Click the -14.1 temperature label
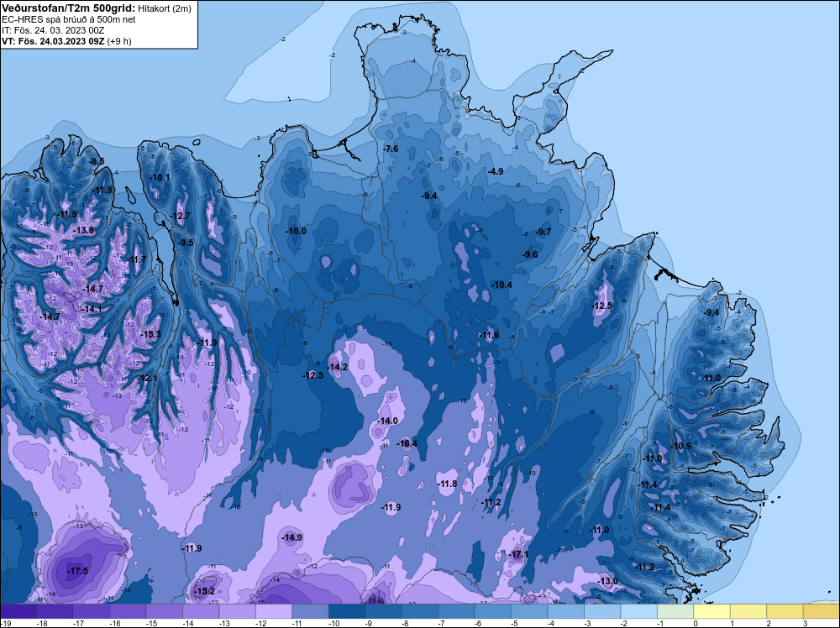 point(92,309)
